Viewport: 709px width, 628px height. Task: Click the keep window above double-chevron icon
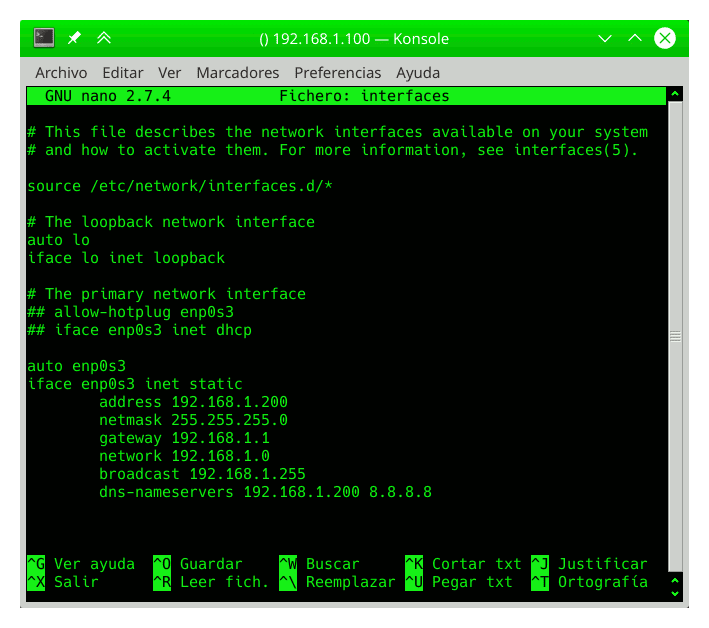[104, 38]
